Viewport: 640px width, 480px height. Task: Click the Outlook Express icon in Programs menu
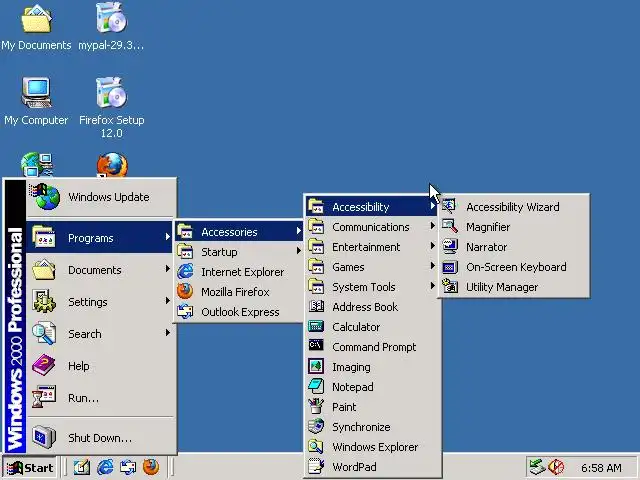(x=185, y=311)
